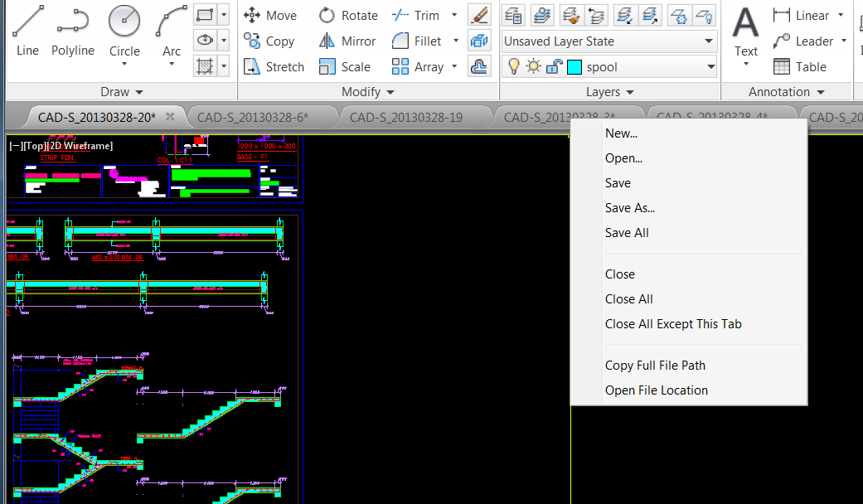Open the Linear dimension dropdown arrow

point(841,16)
